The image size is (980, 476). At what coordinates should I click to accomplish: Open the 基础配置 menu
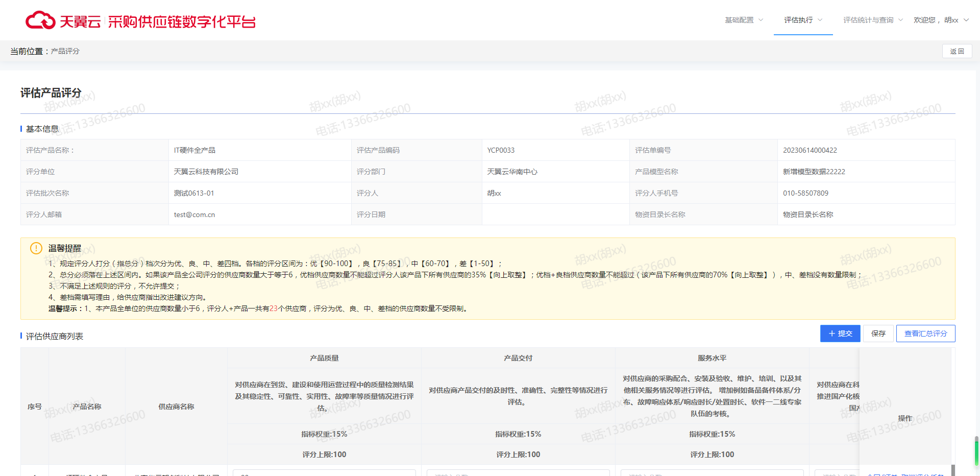pyautogui.click(x=744, y=20)
